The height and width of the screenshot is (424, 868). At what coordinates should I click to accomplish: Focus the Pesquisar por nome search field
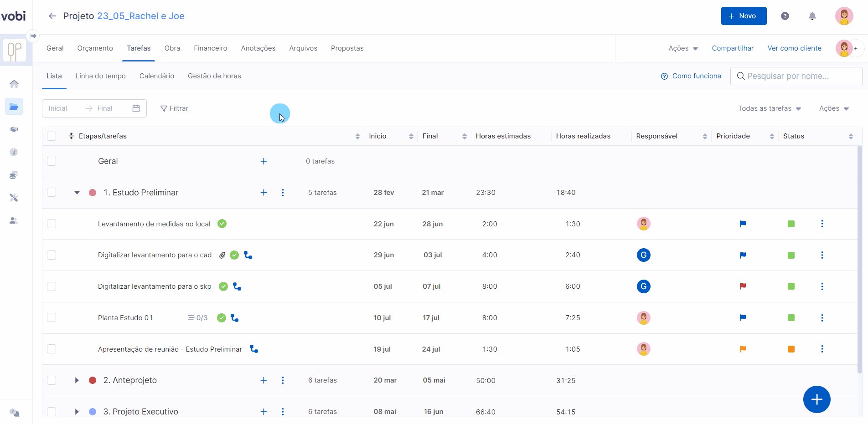point(796,76)
